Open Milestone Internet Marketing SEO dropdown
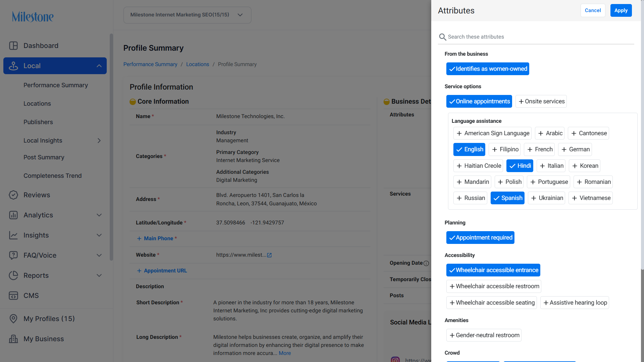The width and height of the screenshot is (644, 362). coord(187,15)
